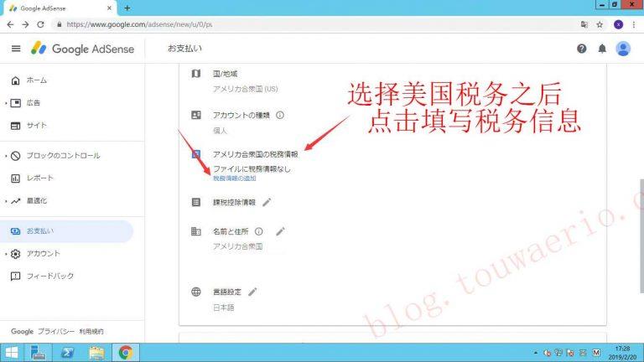Screen dimensions: 644x362
Task: Open the Windows Start menu
Action: (x=12, y=353)
